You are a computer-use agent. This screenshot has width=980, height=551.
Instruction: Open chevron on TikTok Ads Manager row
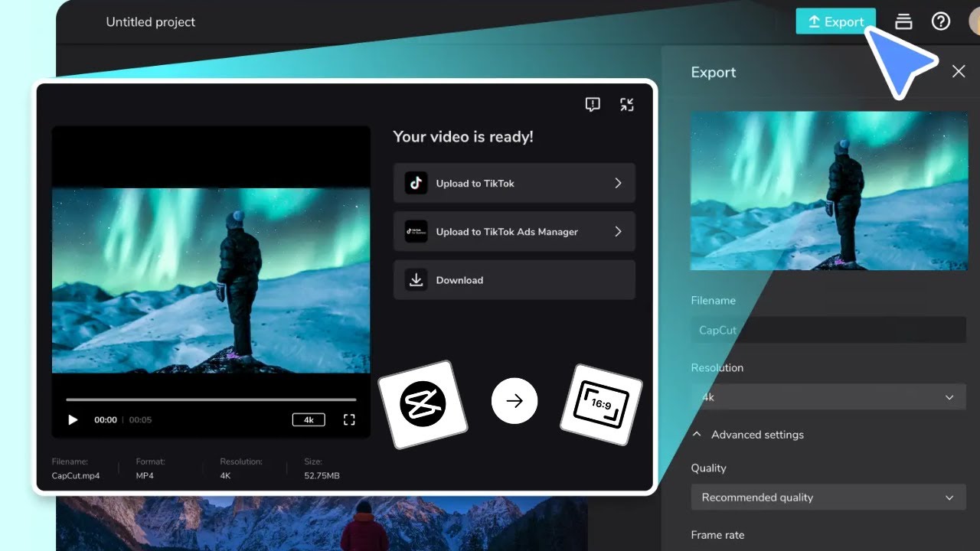click(x=618, y=231)
